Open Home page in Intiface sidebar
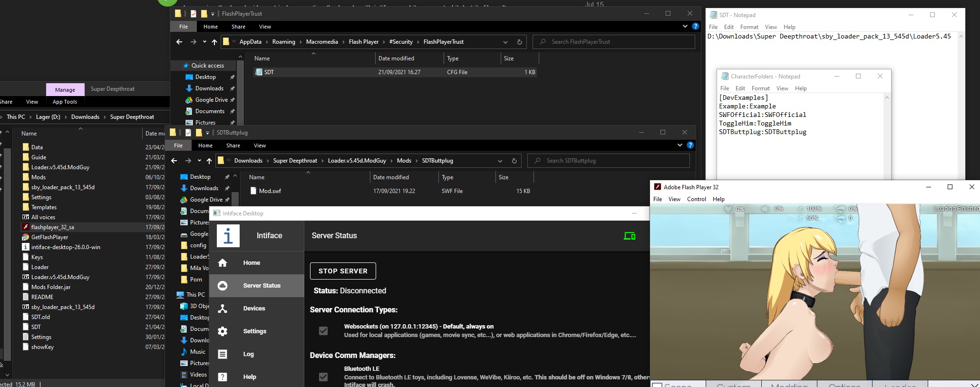980x387 pixels. tap(257, 263)
